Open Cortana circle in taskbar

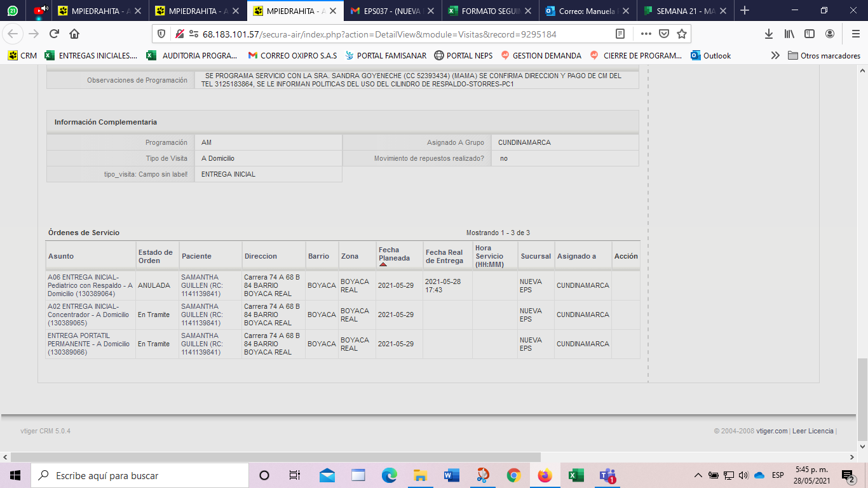264,475
